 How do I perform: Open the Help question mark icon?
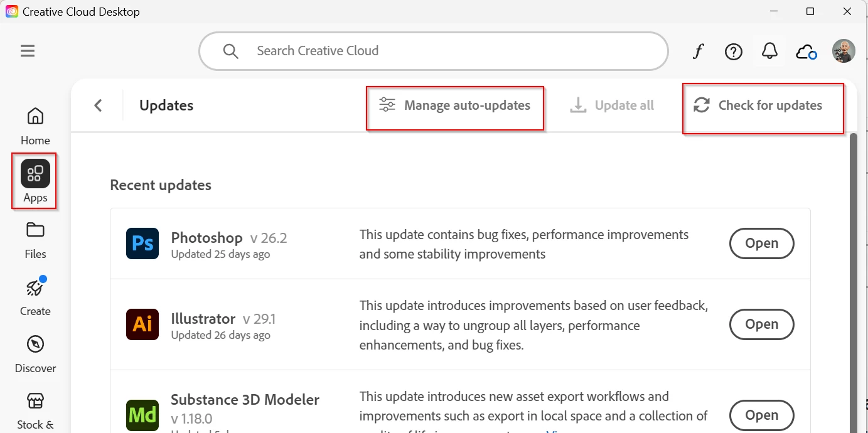pos(734,51)
